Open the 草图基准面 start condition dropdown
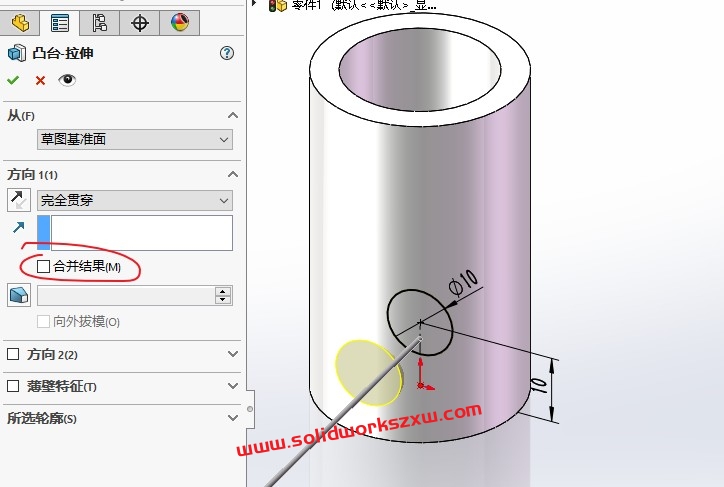The width and height of the screenshot is (724, 487). 135,139
